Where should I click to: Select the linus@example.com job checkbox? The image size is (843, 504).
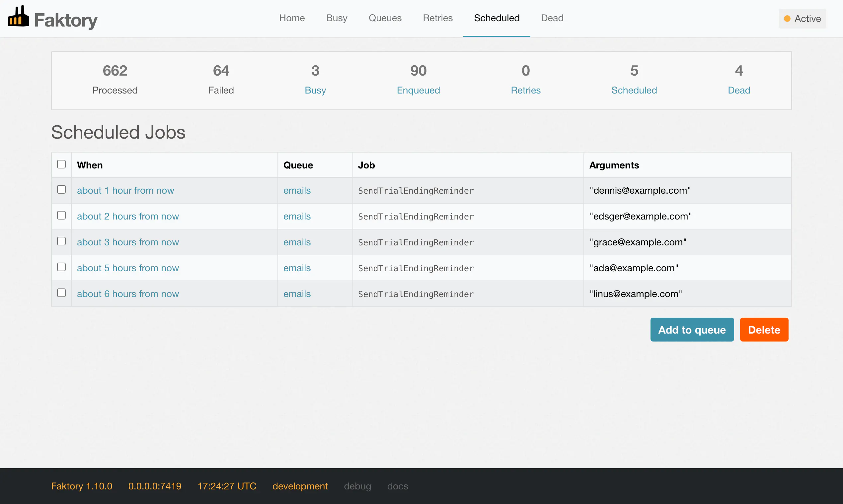[61, 293]
